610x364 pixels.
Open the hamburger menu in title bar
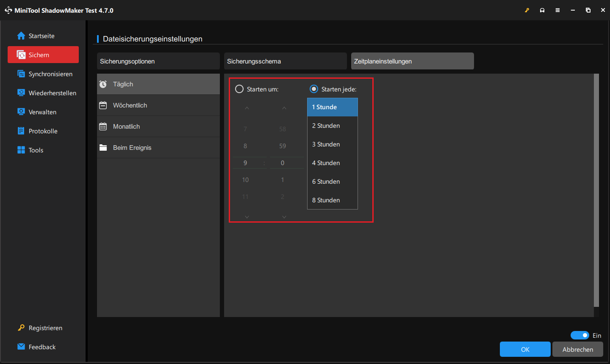[x=557, y=10]
